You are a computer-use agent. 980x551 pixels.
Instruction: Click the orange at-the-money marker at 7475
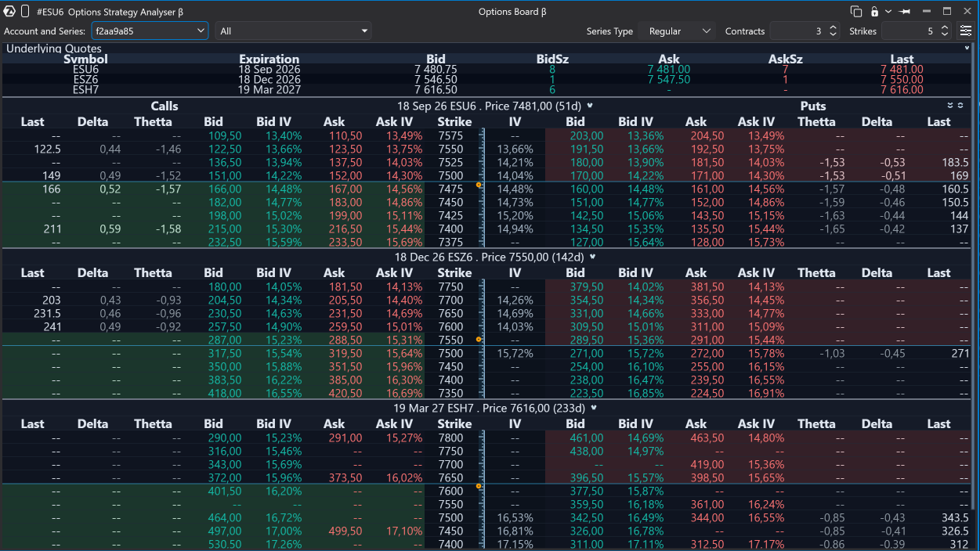click(x=478, y=185)
